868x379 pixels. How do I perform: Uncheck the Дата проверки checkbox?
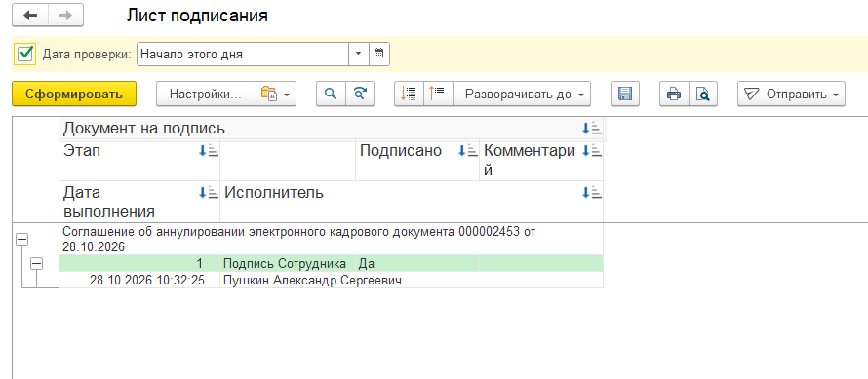(x=25, y=55)
